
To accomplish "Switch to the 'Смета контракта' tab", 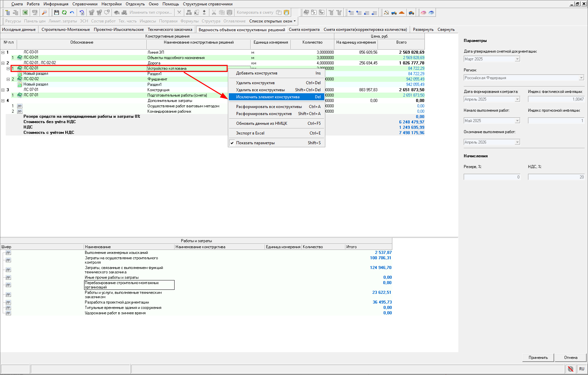I will (304, 30).
